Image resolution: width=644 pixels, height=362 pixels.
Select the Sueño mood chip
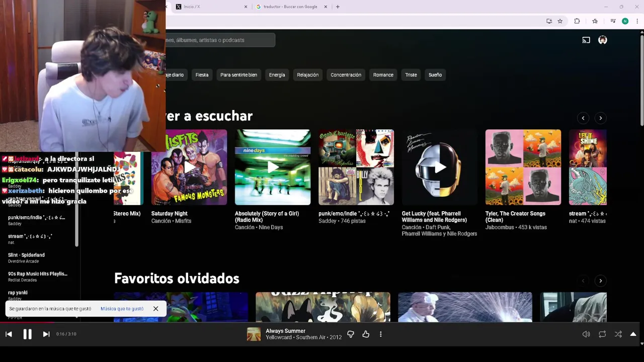(435, 75)
